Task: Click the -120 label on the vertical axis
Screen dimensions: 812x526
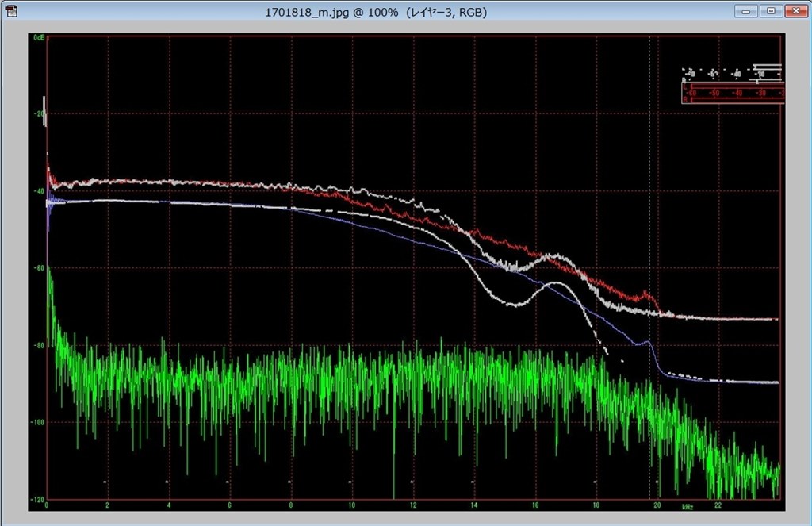Action: (x=38, y=500)
